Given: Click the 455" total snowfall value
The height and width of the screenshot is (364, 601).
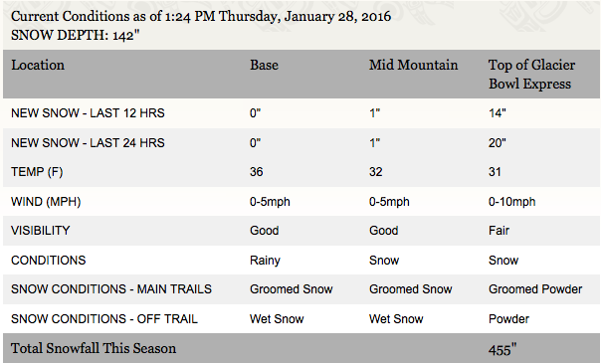Looking at the screenshot, I should click(502, 349).
